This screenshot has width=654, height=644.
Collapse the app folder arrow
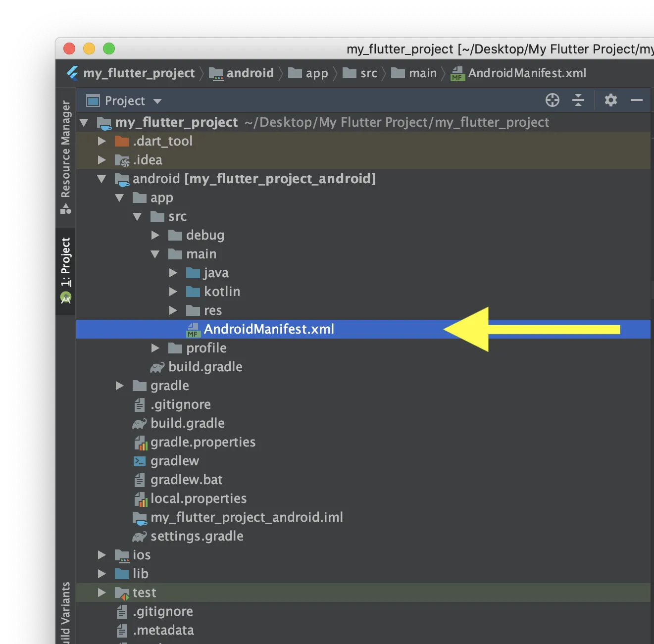119,198
